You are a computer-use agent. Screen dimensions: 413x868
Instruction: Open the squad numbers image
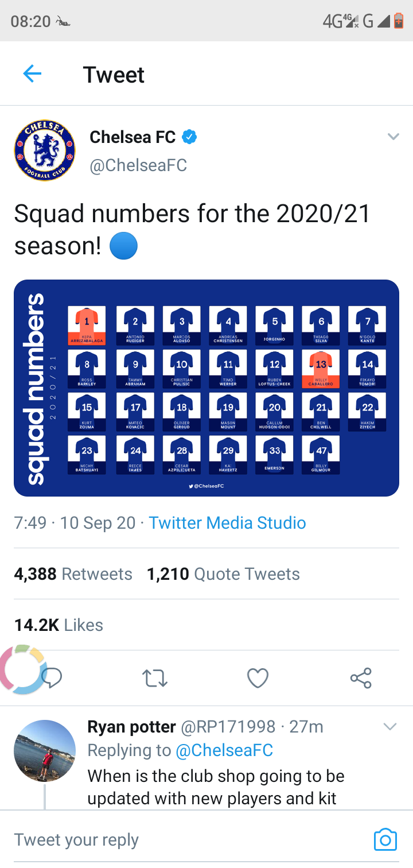[206, 388]
